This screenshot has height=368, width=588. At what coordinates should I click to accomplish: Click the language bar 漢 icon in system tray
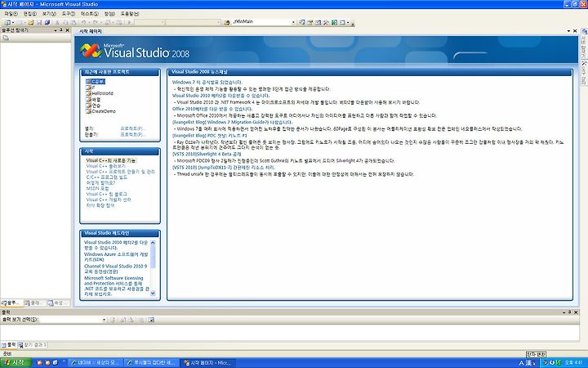click(x=528, y=363)
